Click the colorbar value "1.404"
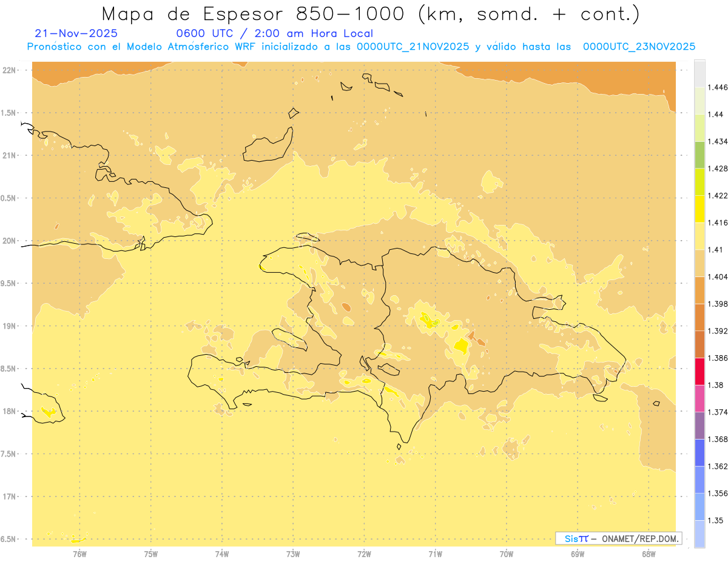The image size is (728, 562). tap(717, 276)
